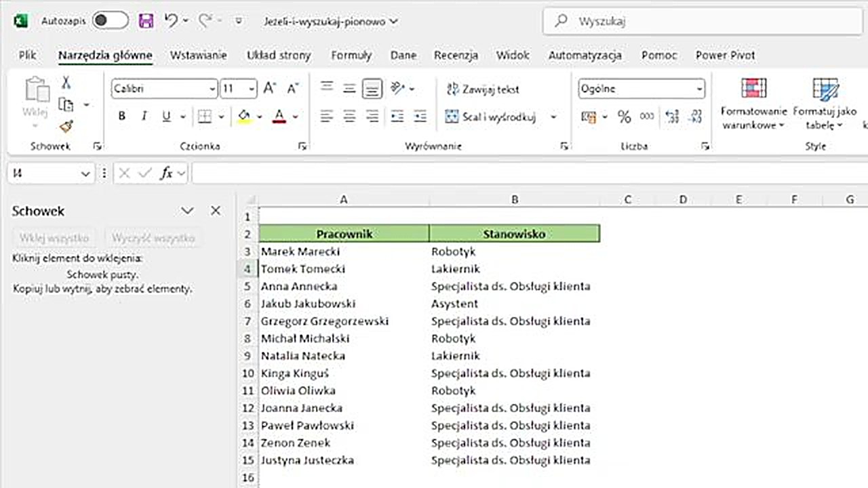Viewport: 868px width, 488px height.
Task: Click the Save icon in Quick Access toolbar
Action: tap(146, 21)
